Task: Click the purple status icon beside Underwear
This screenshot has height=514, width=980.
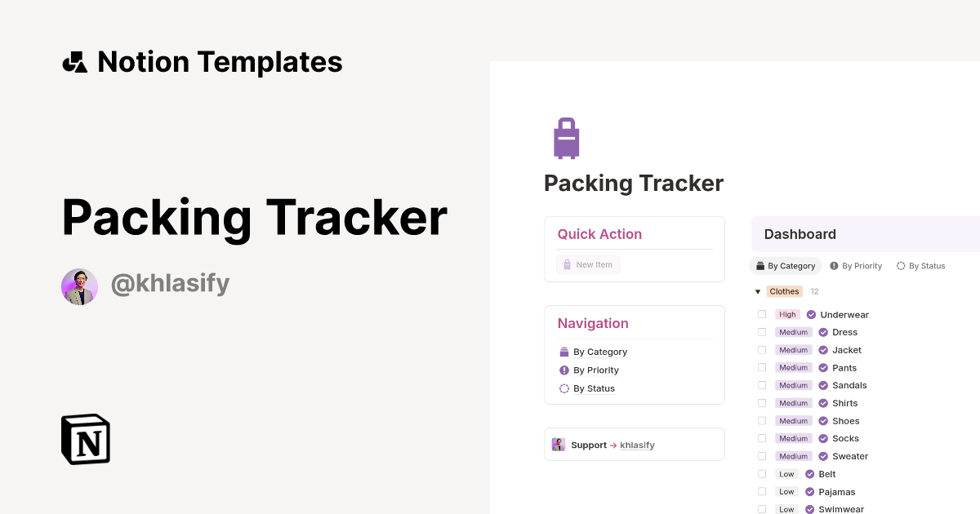Action: pyautogui.click(x=811, y=315)
